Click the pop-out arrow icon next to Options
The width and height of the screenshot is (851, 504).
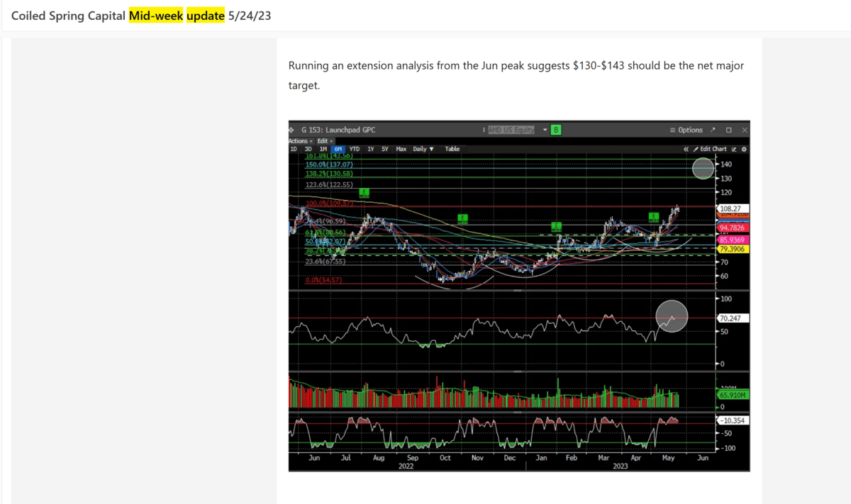click(713, 130)
